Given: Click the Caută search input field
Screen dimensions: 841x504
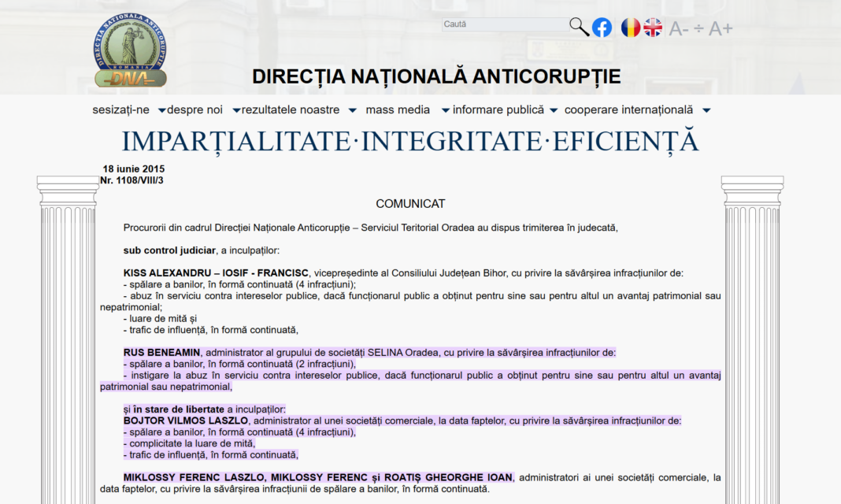Looking at the screenshot, I should pos(504,24).
